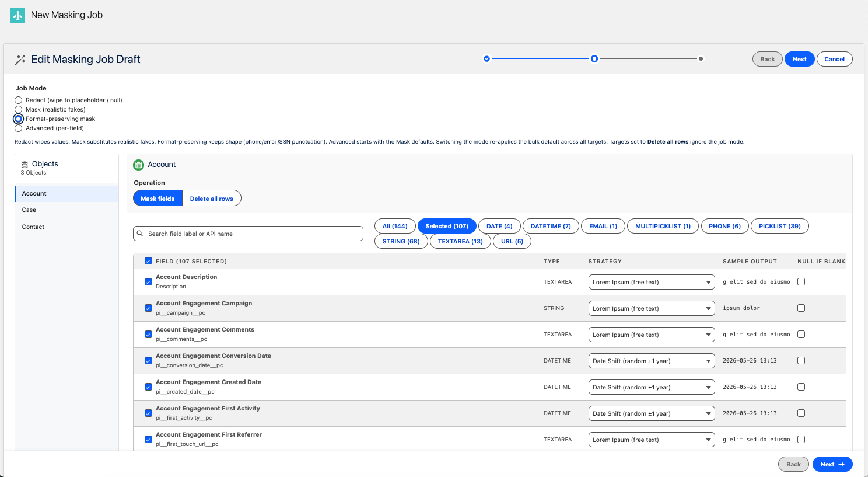This screenshot has width=868, height=477.
Task: Filter fields by PICKLIST (39)
Action: (780, 227)
